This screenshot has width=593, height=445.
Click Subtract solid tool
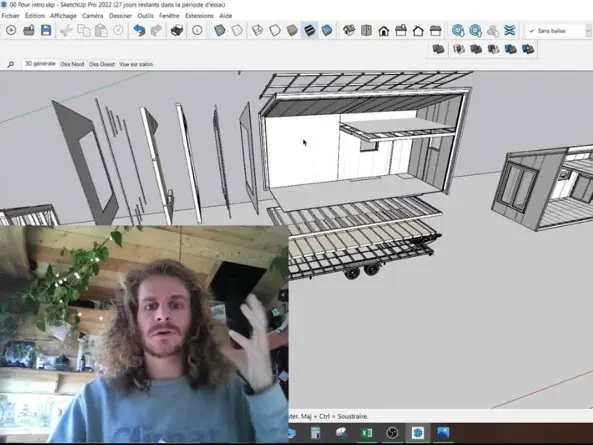click(x=493, y=49)
